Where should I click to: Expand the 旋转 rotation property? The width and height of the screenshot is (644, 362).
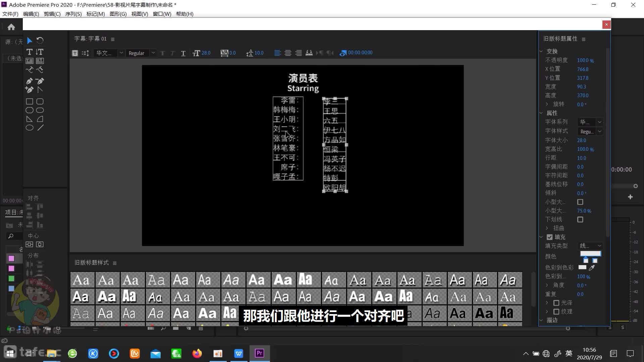point(547,104)
